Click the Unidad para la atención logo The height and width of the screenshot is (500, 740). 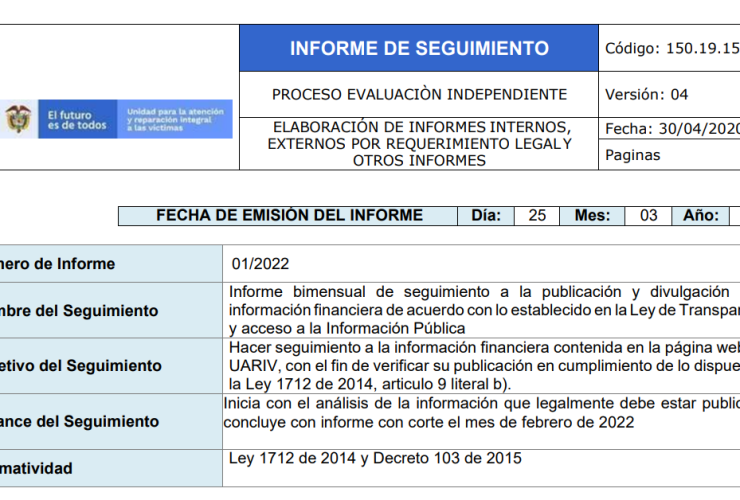175,119
